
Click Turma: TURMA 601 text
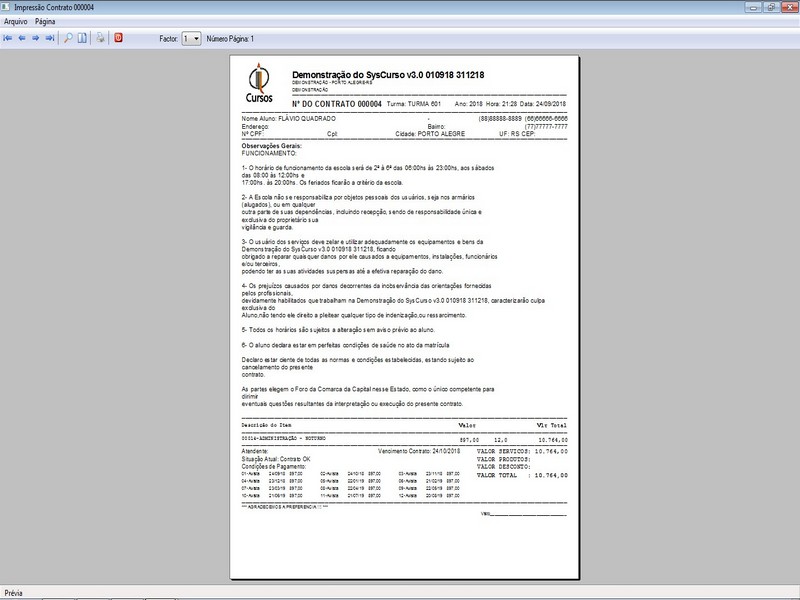[x=414, y=104]
